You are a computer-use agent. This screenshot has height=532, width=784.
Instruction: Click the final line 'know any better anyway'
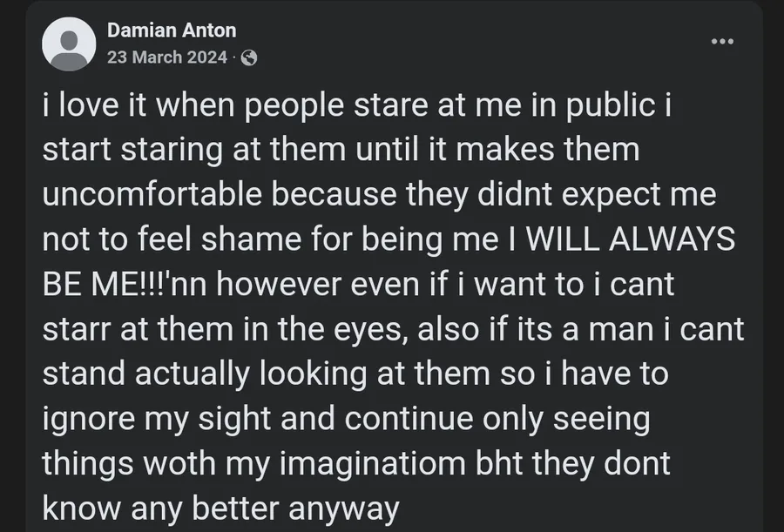(x=221, y=509)
